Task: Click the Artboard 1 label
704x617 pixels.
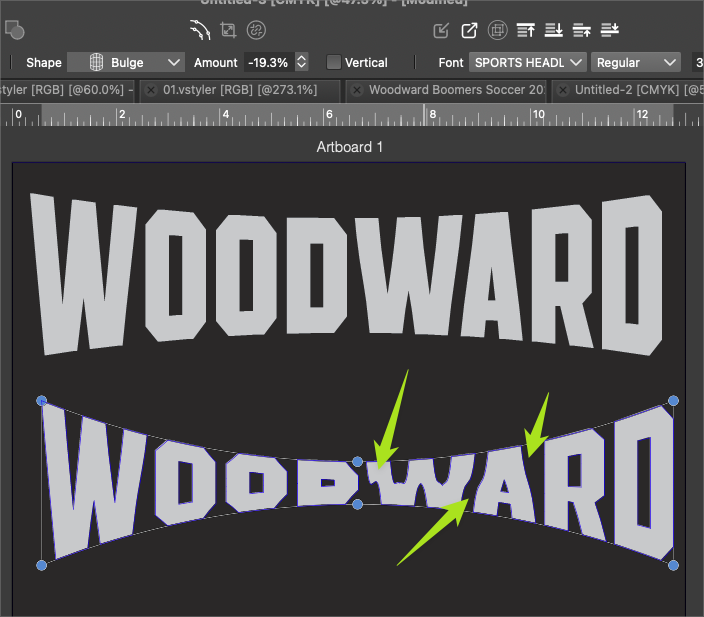Action: 349,147
